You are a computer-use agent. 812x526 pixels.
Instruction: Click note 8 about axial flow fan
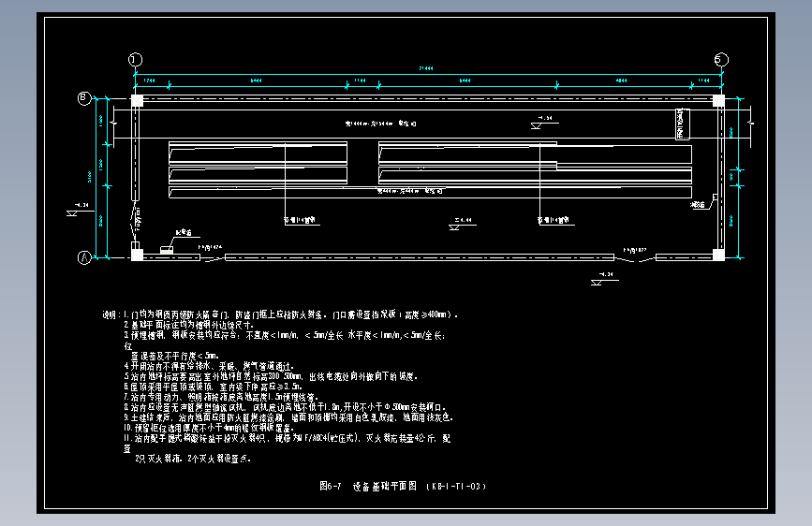point(285,407)
